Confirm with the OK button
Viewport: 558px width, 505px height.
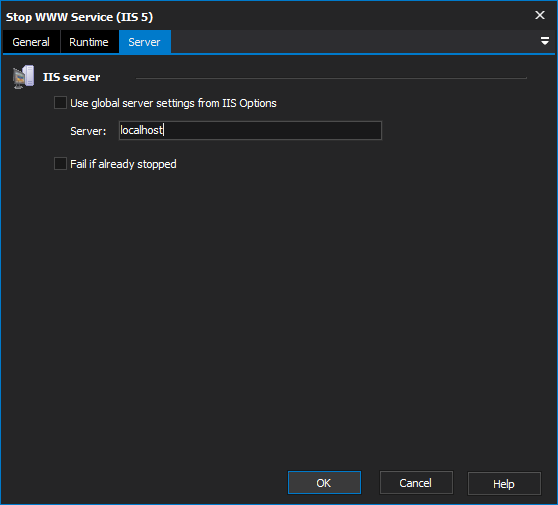click(324, 483)
